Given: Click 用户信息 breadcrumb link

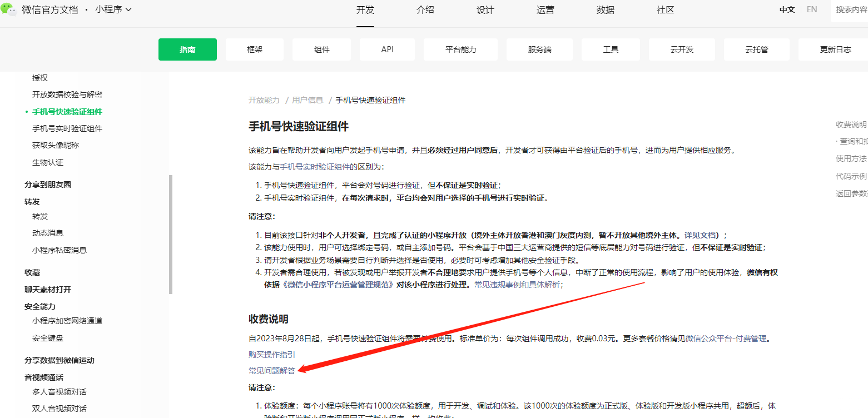Looking at the screenshot, I should 307,100.
